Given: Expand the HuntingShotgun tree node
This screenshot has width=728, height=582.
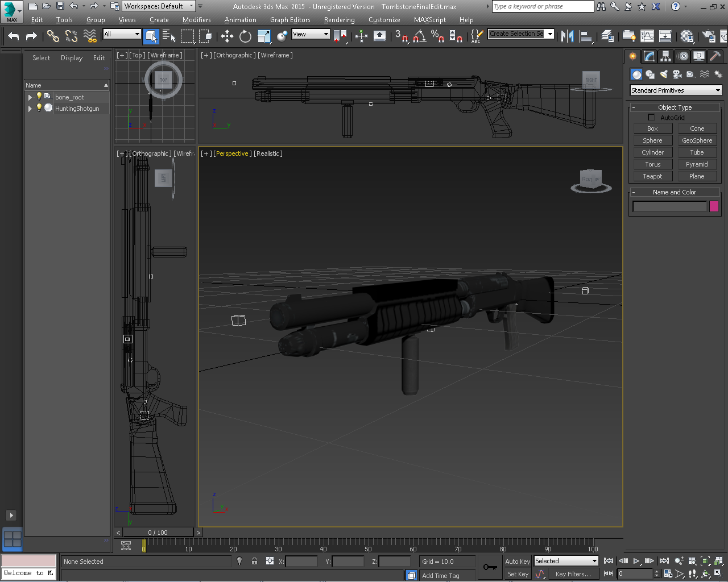Looking at the screenshot, I should 30,108.
